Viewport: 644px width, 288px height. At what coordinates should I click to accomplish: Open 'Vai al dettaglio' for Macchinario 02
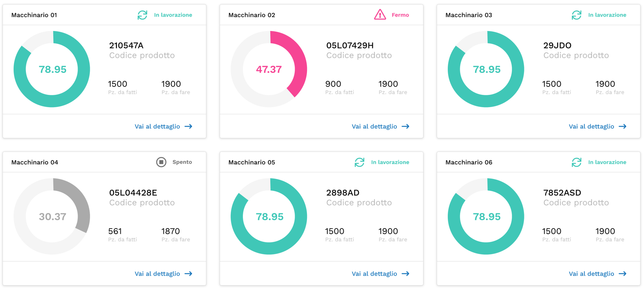point(380,127)
